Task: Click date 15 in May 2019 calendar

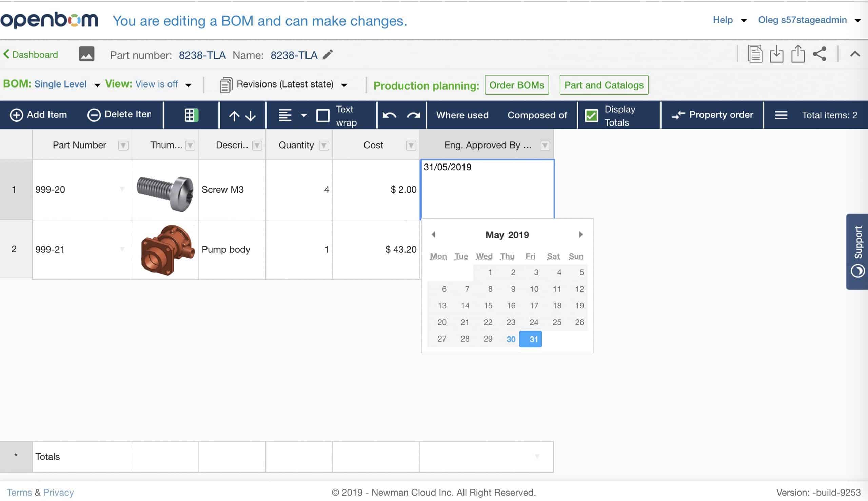Action: pos(488,305)
